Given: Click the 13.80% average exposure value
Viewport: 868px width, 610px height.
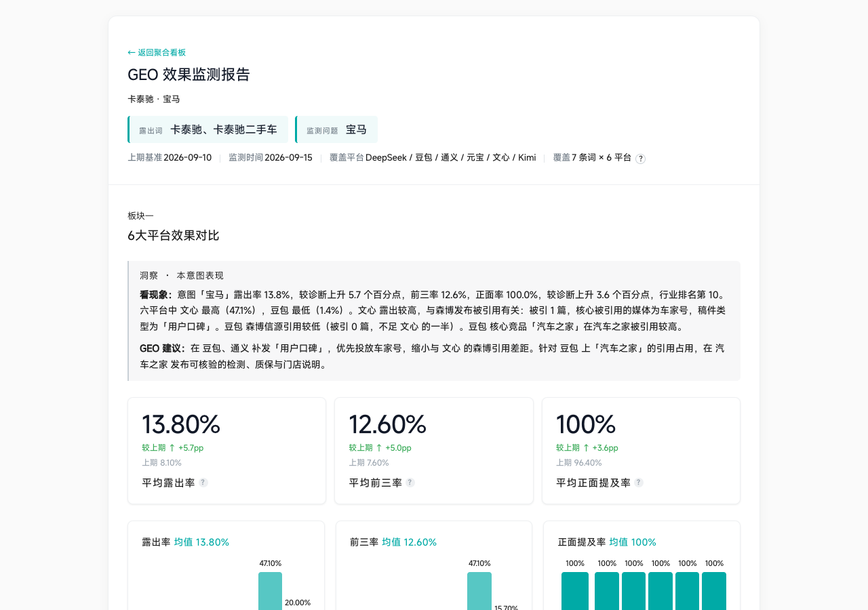Looking at the screenshot, I should pyautogui.click(x=181, y=424).
